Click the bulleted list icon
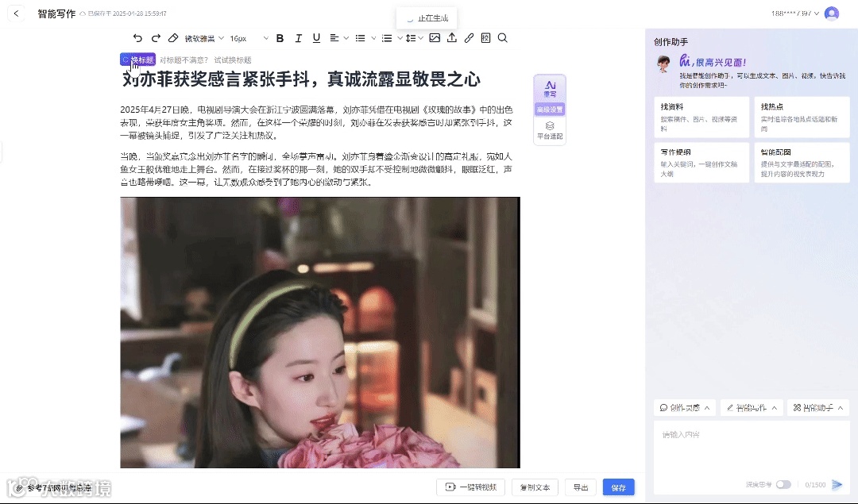Viewport: 858px width, 504px height. [360, 38]
